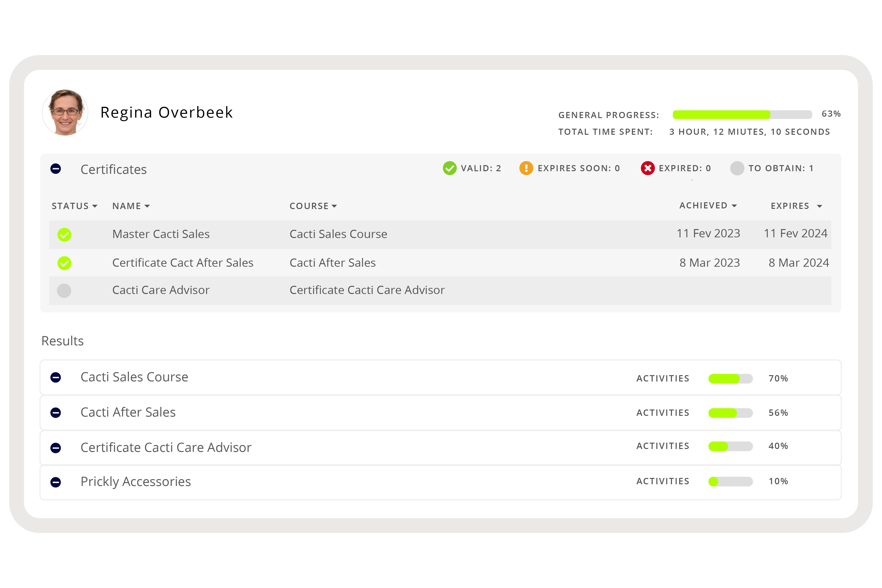Image resolution: width=882 pixels, height=588 pixels.
Task: Collapse the Certificates section
Action: [56, 169]
